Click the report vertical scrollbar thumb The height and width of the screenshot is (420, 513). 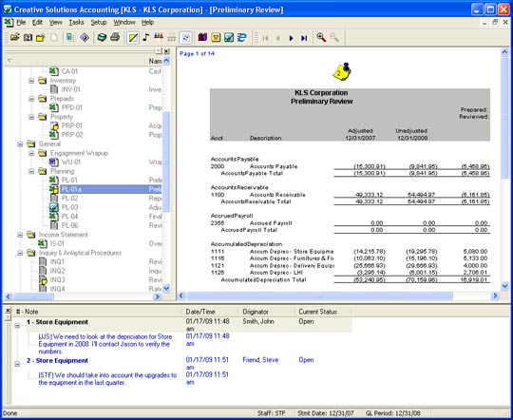[504, 118]
